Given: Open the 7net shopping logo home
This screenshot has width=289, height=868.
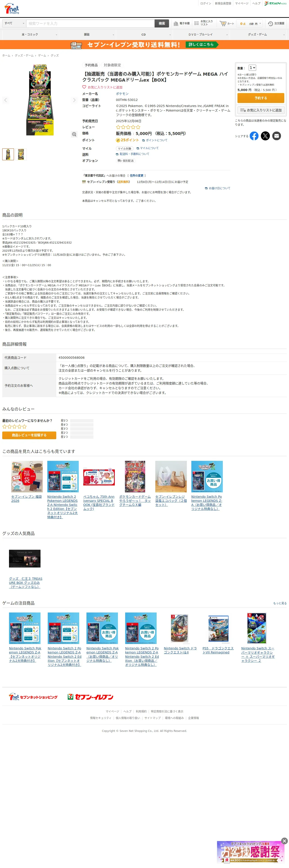Looking at the screenshot, I should click(12, 9).
